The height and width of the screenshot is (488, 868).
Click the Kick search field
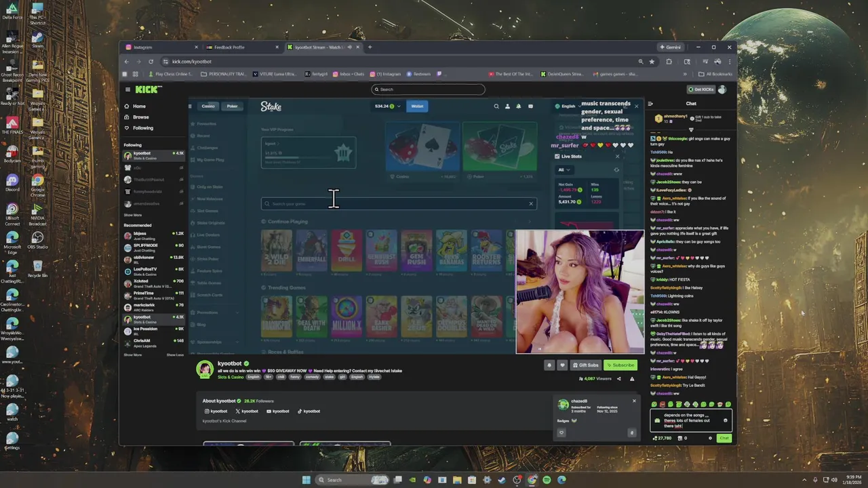click(428, 89)
